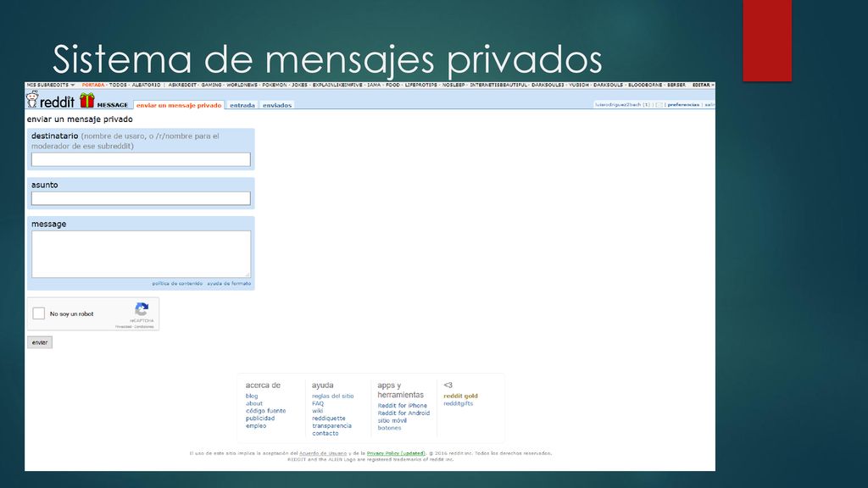Click the 'enviar' button
The height and width of the screenshot is (488, 868).
[x=40, y=342]
